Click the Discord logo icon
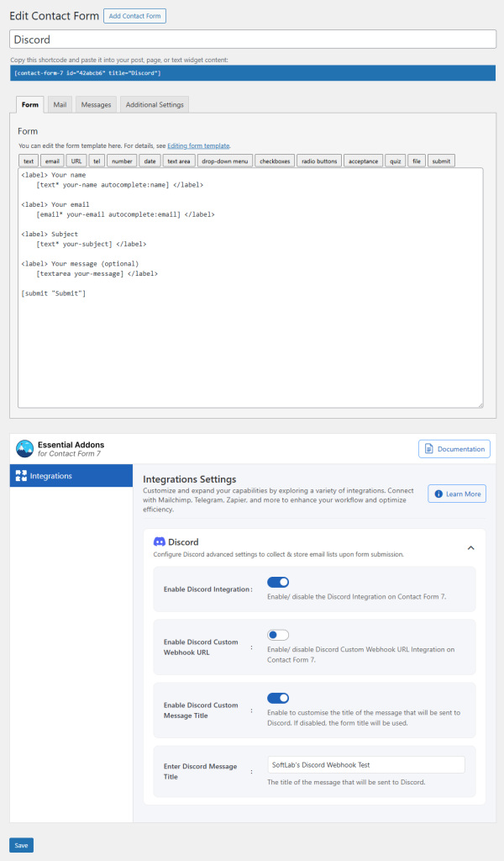Image resolution: width=504 pixels, height=861 pixels. [x=159, y=542]
